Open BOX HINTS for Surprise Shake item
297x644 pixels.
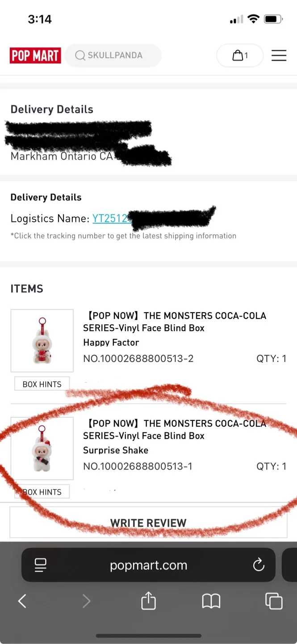[x=42, y=491]
